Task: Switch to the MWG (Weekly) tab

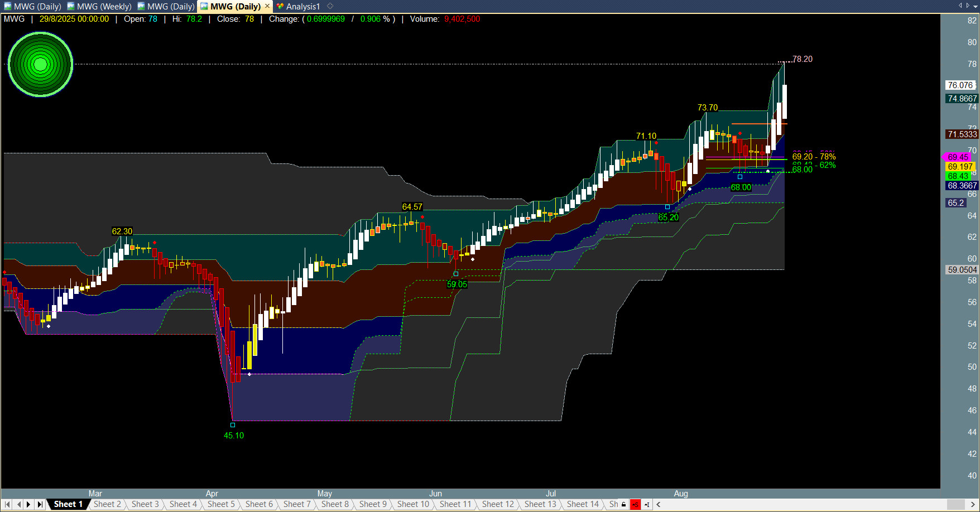Action: point(104,7)
